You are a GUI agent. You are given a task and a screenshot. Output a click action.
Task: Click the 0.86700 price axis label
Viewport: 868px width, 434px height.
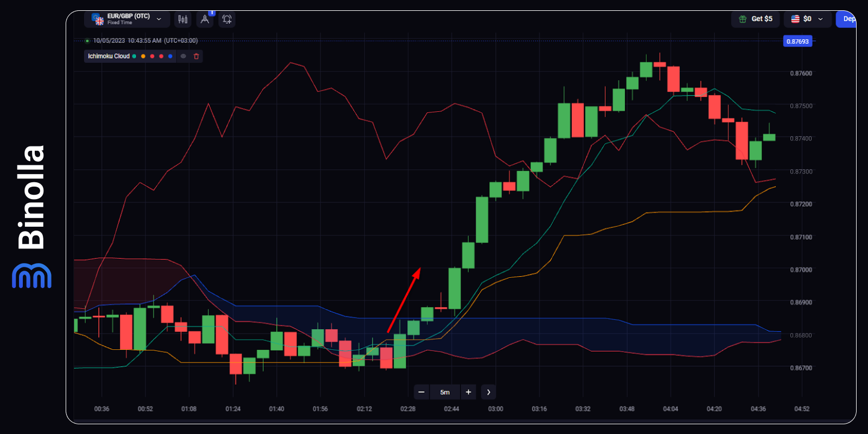[x=801, y=368]
